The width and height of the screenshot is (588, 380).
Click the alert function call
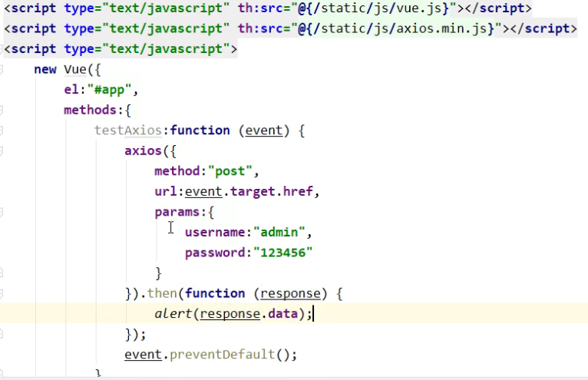[x=173, y=314]
